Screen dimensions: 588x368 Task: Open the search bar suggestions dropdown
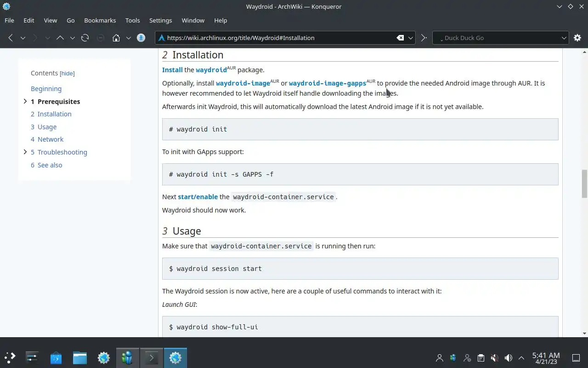coord(564,38)
